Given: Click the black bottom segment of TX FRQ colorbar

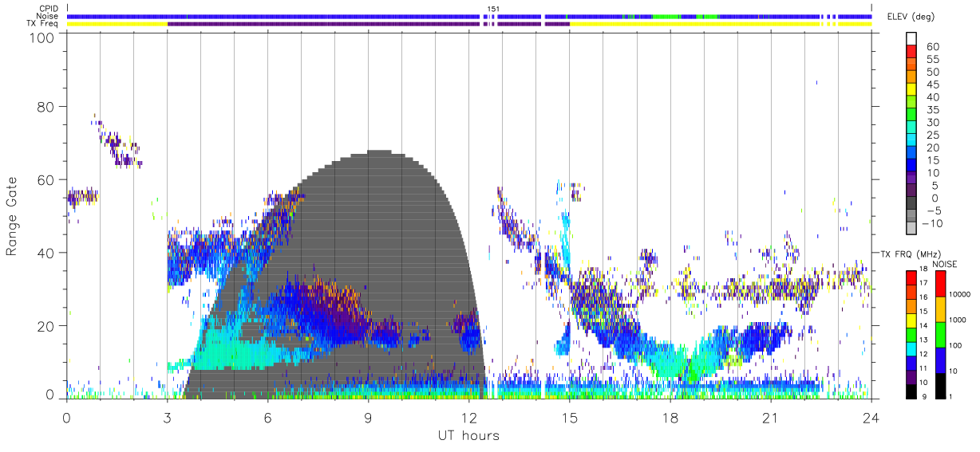Looking at the screenshot, I should pyautogui.click(x=911, y=391).
